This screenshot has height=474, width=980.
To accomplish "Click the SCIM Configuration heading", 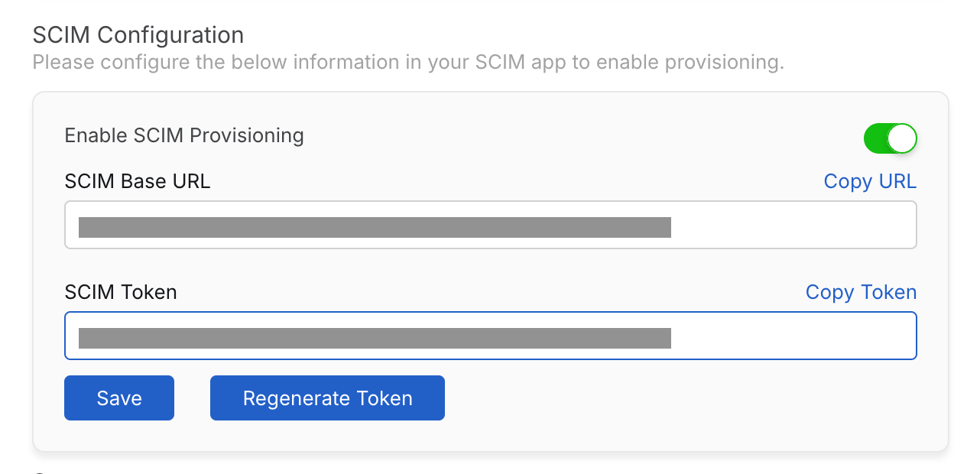I will (x=138, y=35).
